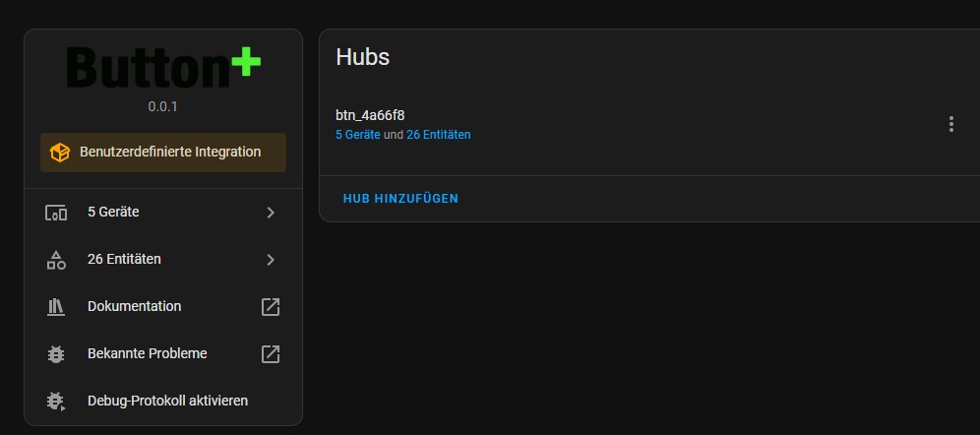Open the 5 Geräte list entry

coord(163,213)
